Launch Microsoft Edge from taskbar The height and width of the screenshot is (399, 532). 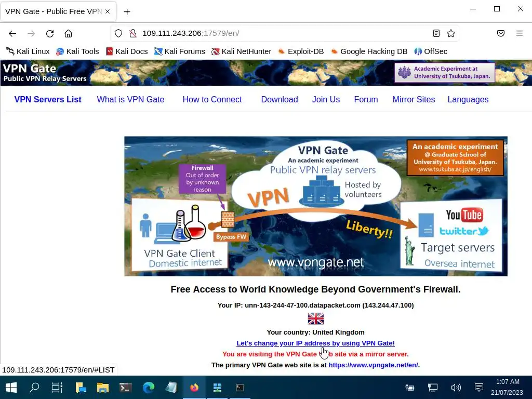(149, 388)
